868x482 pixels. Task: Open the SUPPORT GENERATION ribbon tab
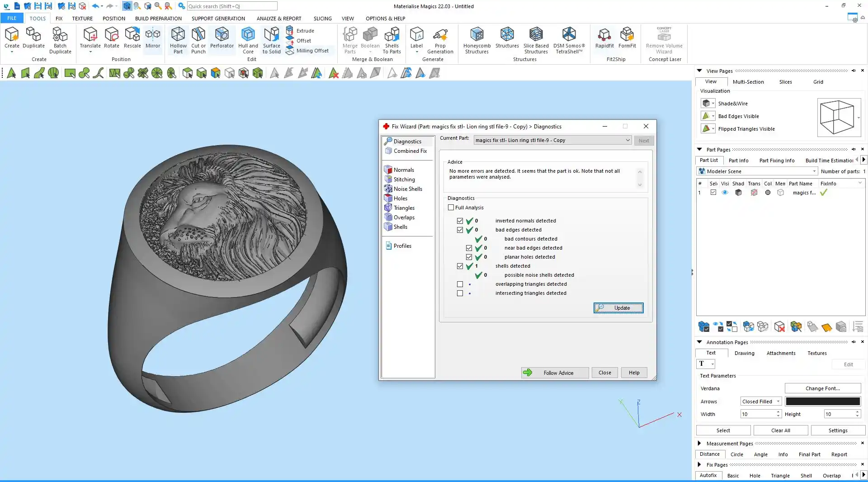[x=218, y=19]
